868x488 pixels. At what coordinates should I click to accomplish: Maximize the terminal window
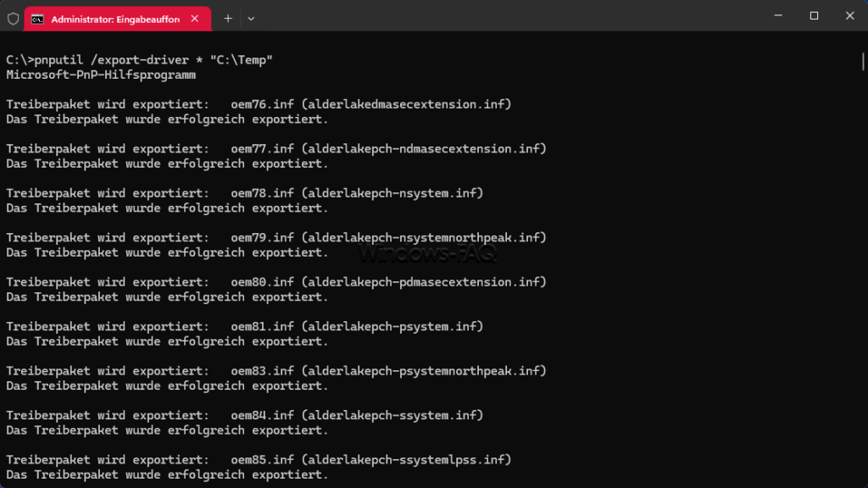814,15
